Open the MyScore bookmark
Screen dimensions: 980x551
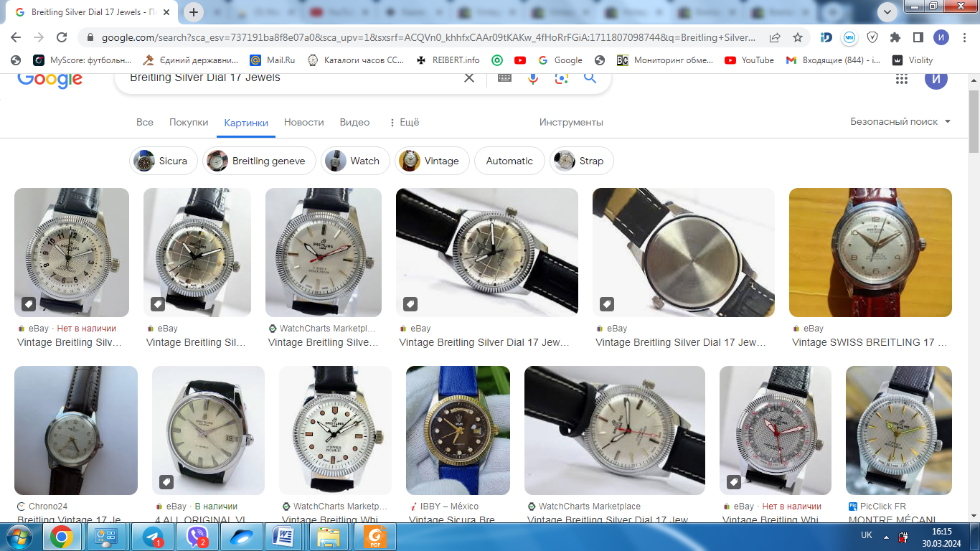(x=83, y=60)
